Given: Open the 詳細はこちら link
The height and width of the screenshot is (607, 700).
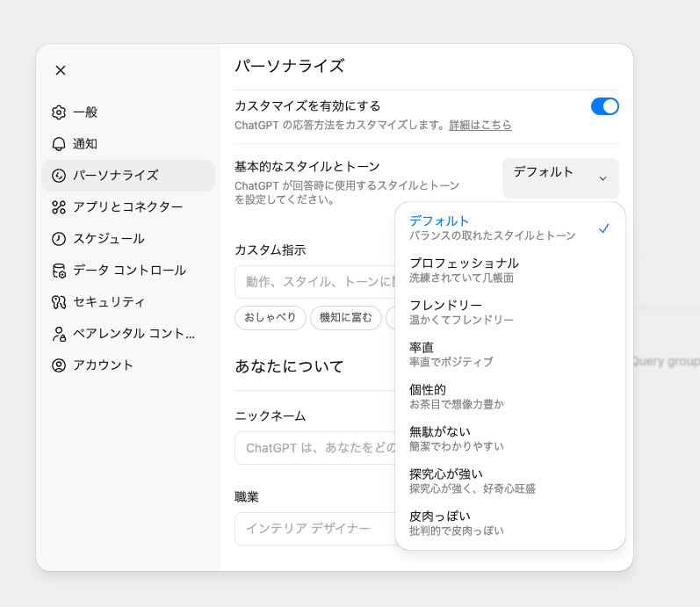Looking at the screenshot, I should (480, 126).
